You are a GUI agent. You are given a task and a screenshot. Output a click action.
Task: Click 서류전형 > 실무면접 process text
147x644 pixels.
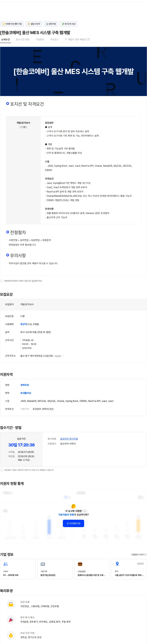(x=30, y=240)
